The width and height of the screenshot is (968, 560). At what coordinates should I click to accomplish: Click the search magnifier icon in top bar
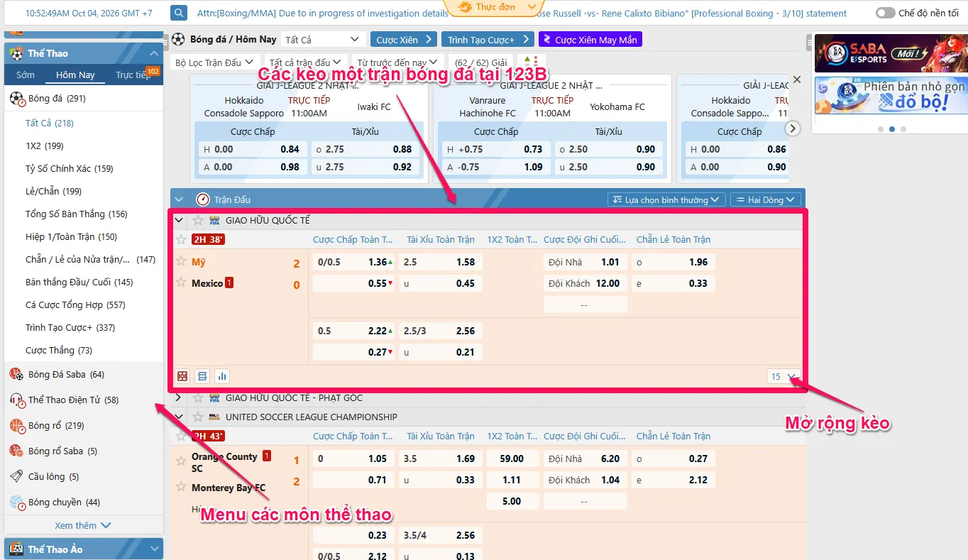point(179,13)
